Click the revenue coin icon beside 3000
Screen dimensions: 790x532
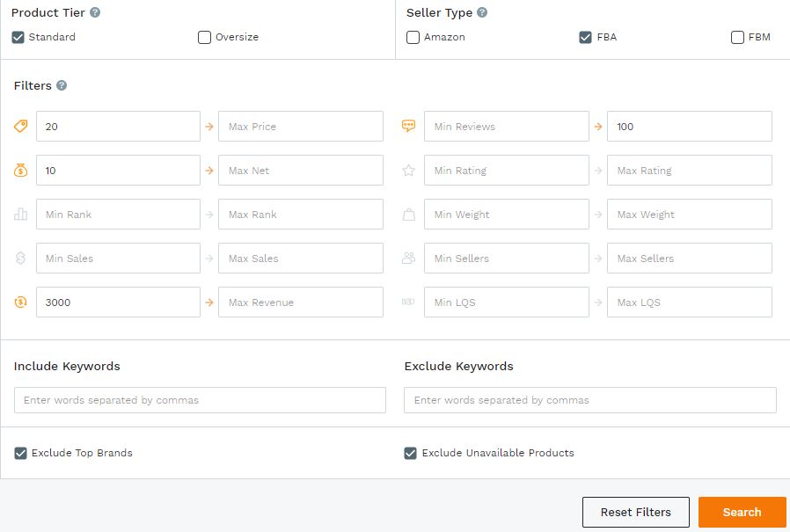coord(20,302)
